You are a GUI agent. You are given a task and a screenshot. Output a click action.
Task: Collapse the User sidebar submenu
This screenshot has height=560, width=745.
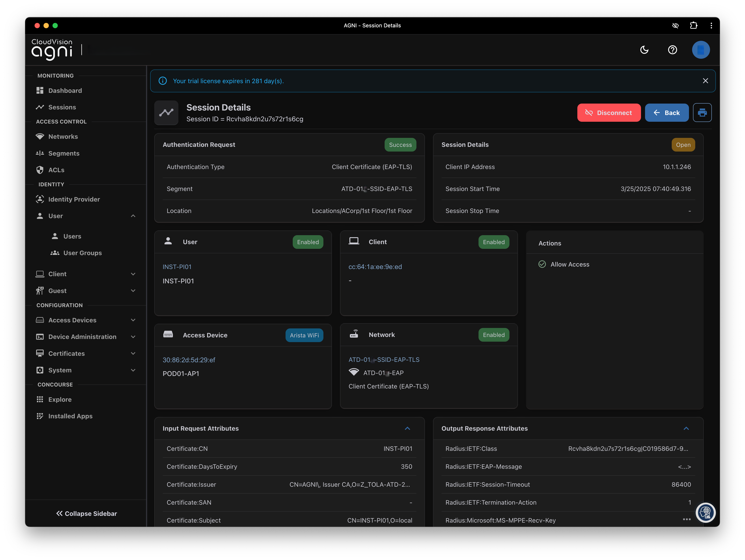[x=133, y=216]
